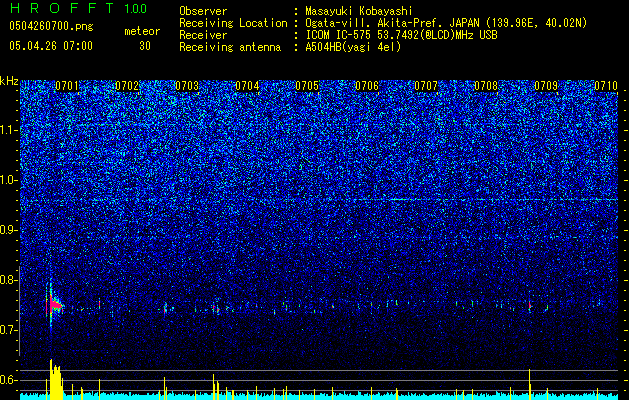Image resolution: width=629 pixels, height=400 pixels.
Task: Click the 0706 time marker
Action: point(367,86)
